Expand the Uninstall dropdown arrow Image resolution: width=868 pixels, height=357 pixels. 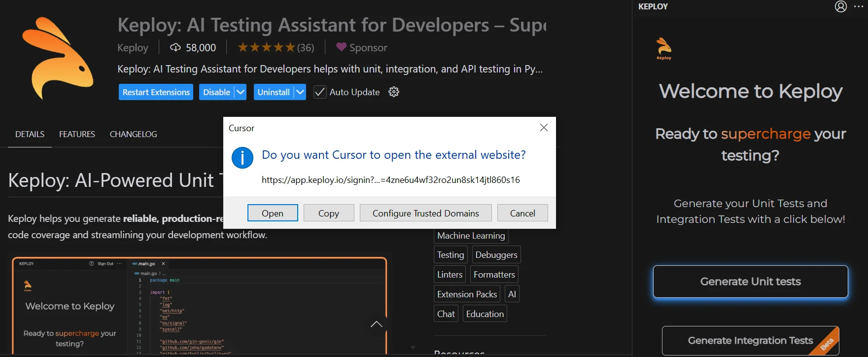coord(300,92)
